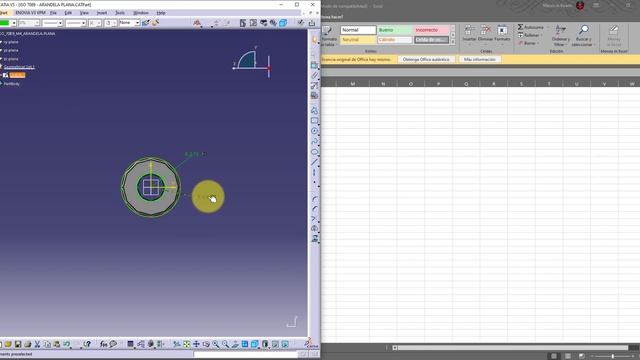Viewport: 640px width, 360px height.
Task: Click the Undo icon in CATIA's bottom toolbar
Action: (67, 344)
